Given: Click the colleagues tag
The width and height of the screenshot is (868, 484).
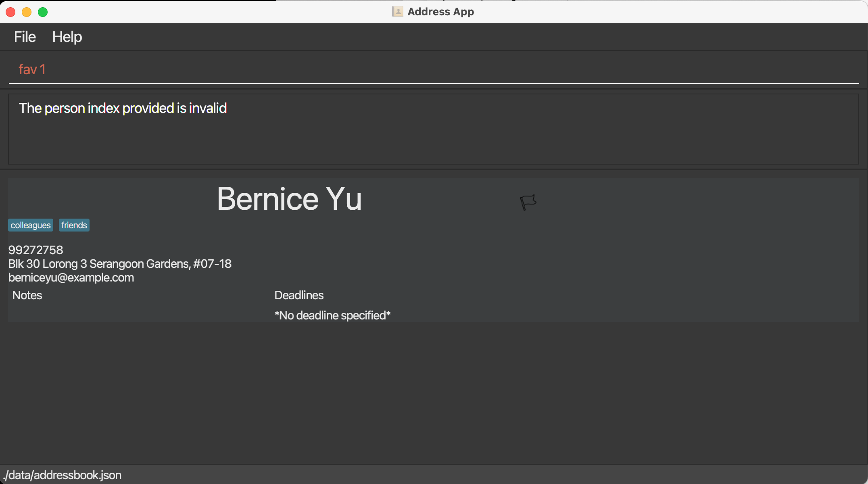Looking at the screenshot, I should coord(31,225).
